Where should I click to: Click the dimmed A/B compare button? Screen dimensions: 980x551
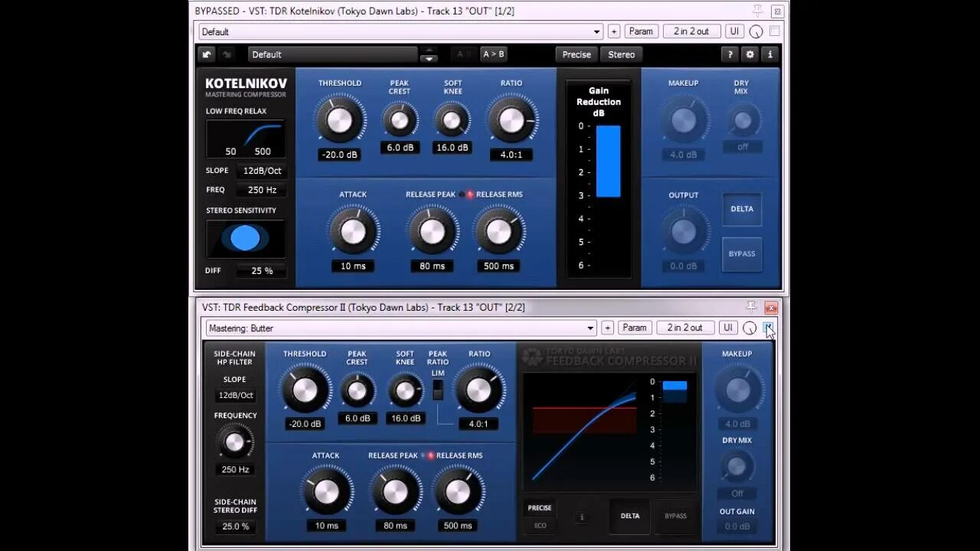[463, 54]
